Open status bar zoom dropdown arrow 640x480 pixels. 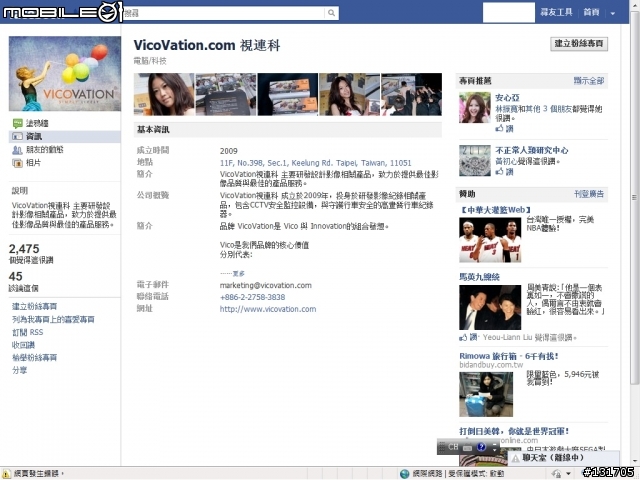coord(568,473)
